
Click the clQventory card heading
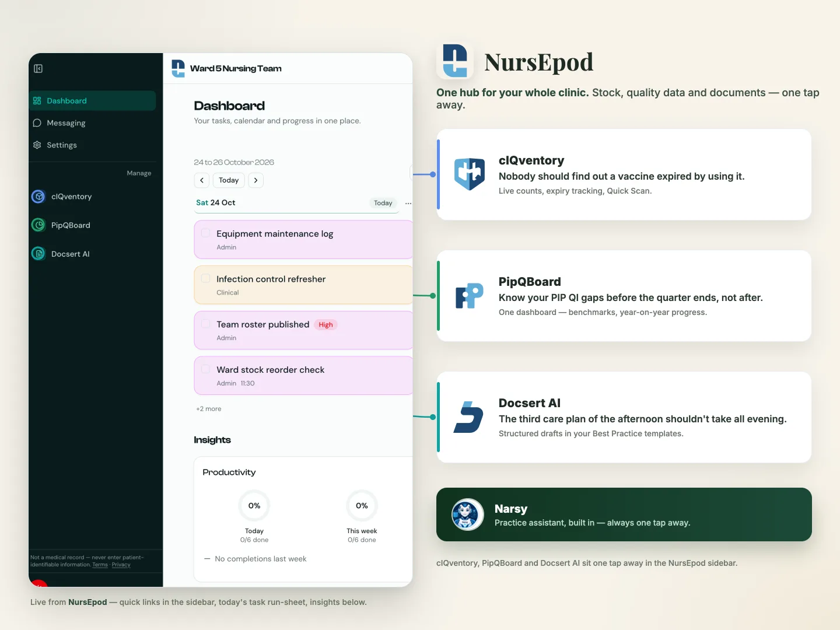[531, 160]
